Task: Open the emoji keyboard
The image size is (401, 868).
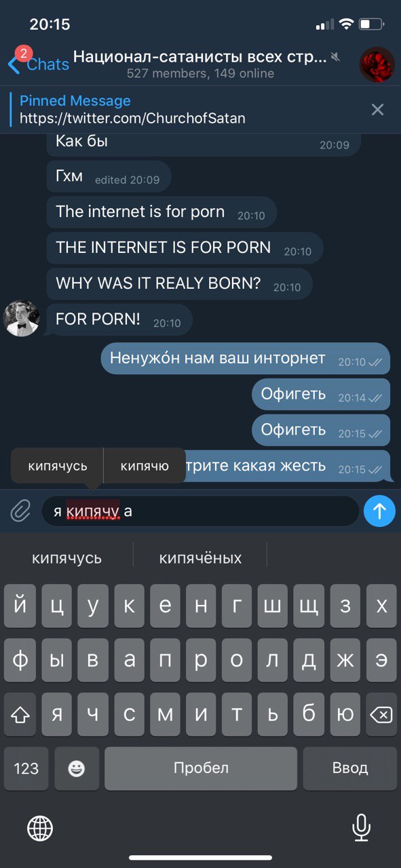Action: [77, 768]
